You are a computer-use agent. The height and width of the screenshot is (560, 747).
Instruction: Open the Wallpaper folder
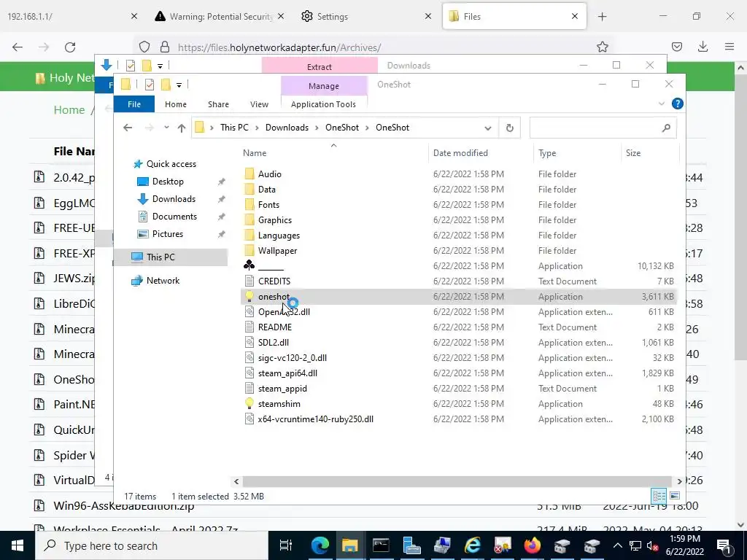pyautogui.click(x=277, y=251)
